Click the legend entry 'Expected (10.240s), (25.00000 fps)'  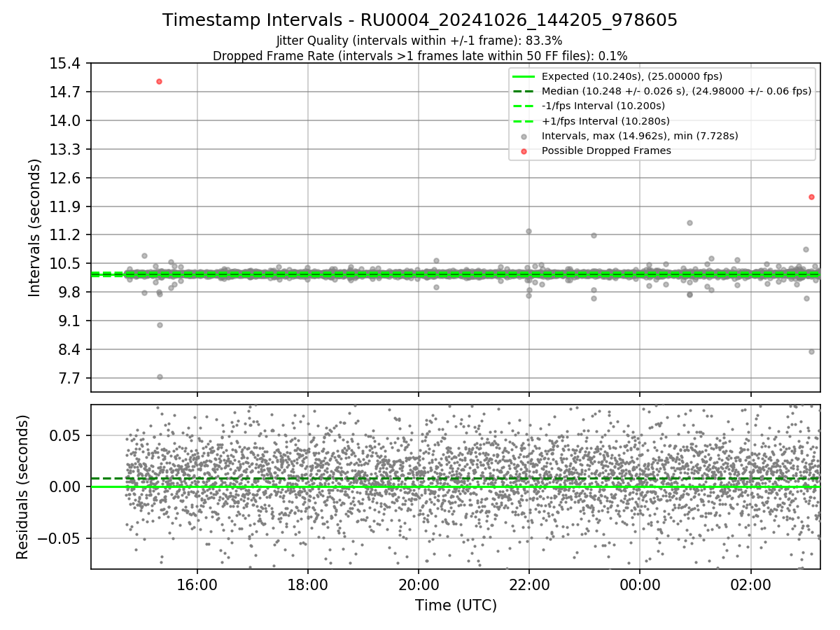point(632,76)
